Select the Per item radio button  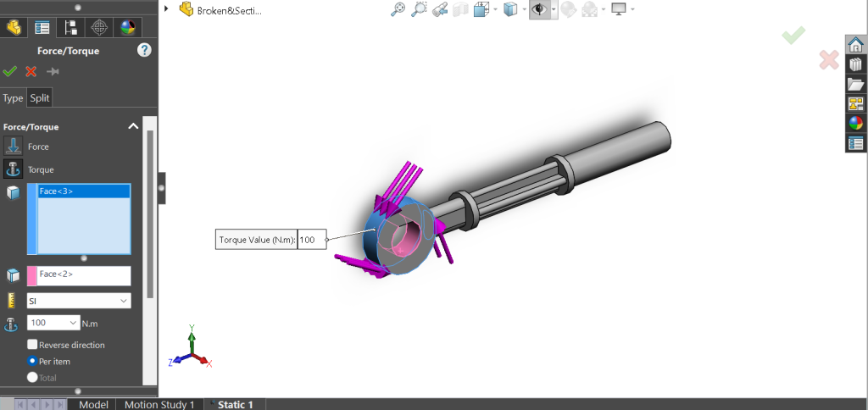pyautogui.click(x=32, y=361)
